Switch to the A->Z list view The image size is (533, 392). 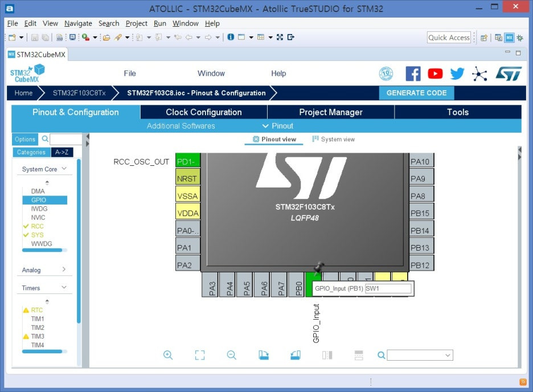[62, 152]
